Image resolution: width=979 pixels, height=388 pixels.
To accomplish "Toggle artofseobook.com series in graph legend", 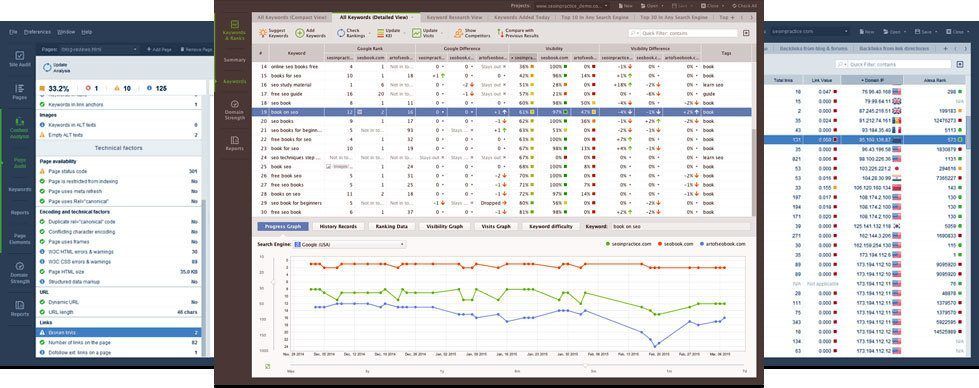I will click(x=724, y=244).
